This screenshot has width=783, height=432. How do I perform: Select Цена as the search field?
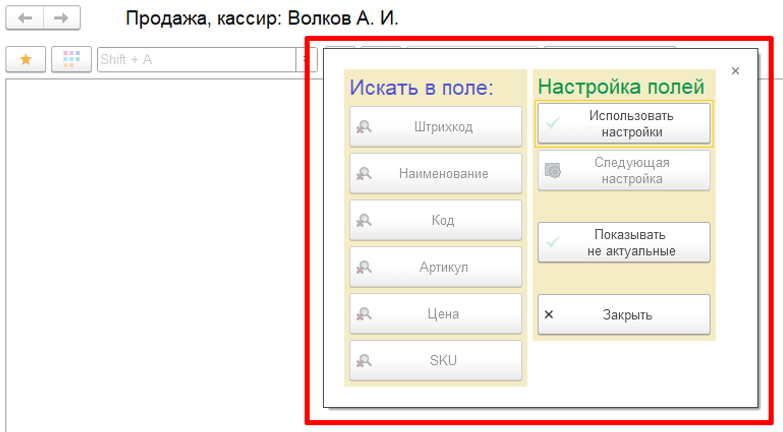tap(435, 314)
